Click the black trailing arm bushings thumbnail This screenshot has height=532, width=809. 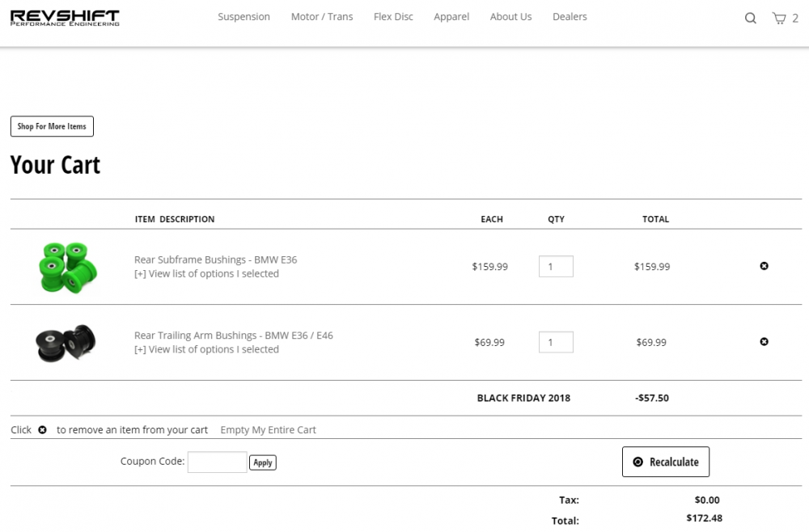(66, 343)
